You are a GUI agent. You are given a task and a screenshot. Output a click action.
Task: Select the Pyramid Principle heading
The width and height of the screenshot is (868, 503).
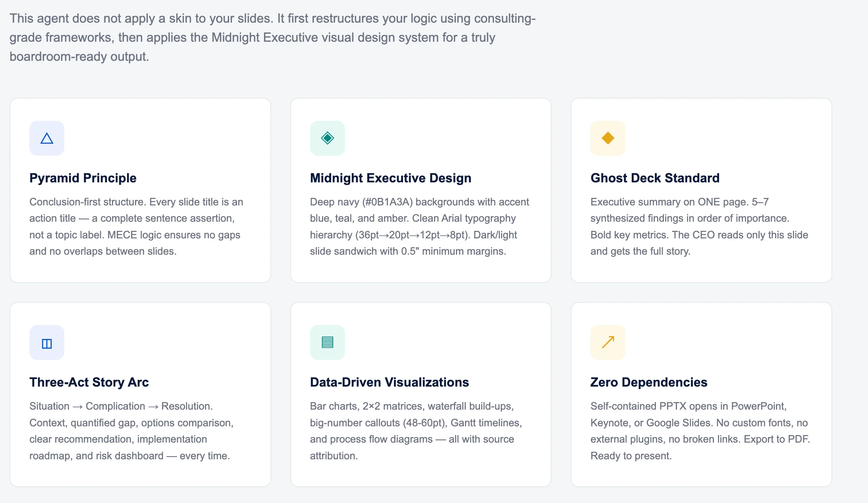tap(83, 178)
